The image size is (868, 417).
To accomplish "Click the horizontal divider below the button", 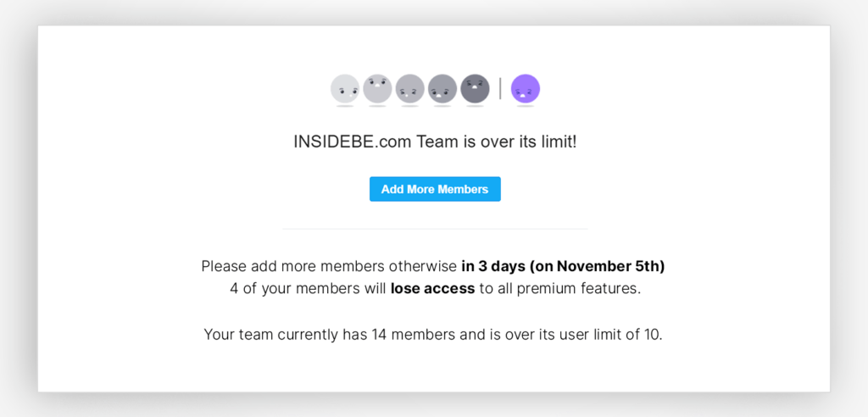I will click(435, 229).
